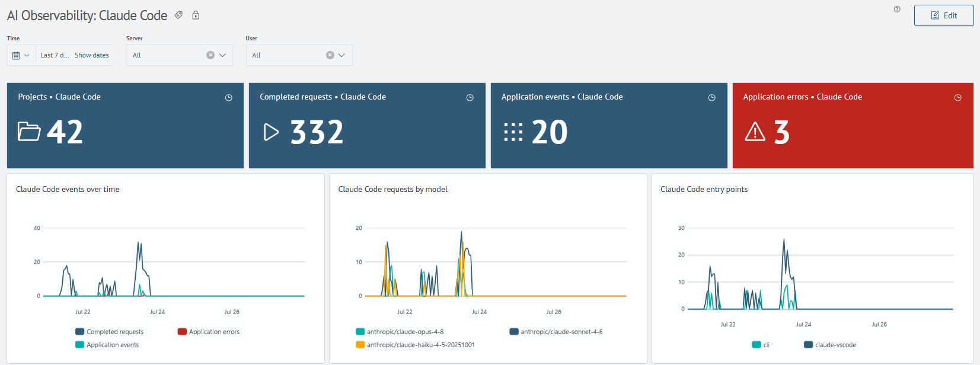
Task: Click Jul 24 label on entry points chart
Action: point(803,325)
